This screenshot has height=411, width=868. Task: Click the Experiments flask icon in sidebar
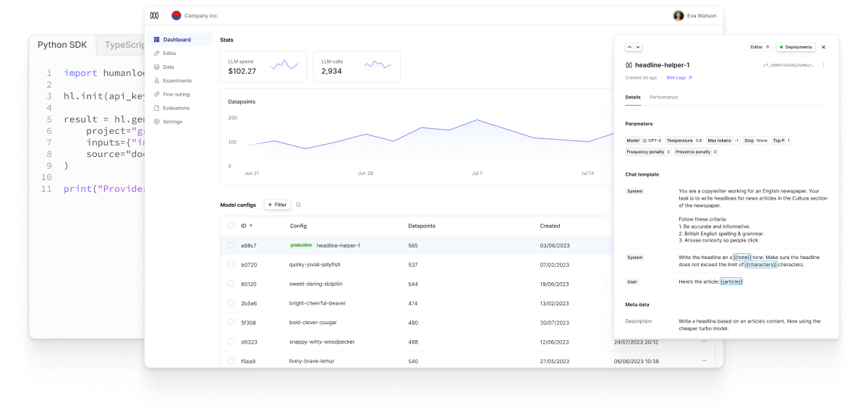point(157,80)
